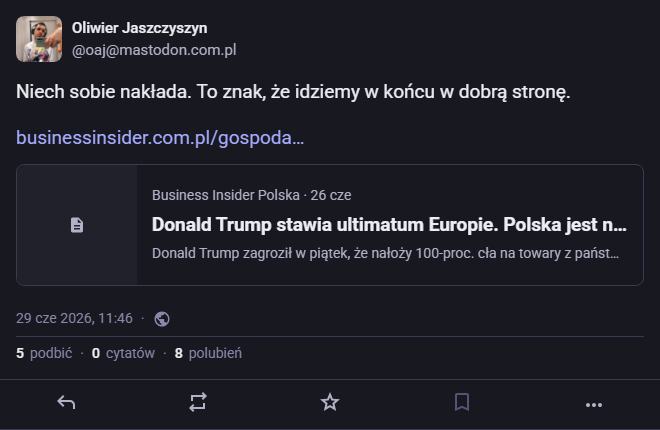This screenshot has width=660, height=430.
Task: Favorite the post with the star icon
Action: click(x=330, y=402)
